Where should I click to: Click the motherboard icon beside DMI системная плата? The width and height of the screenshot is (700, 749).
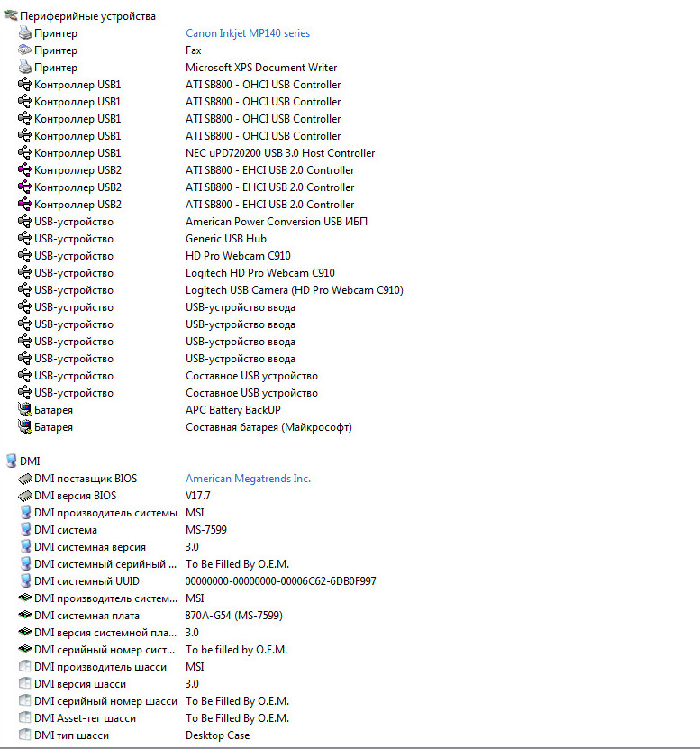25,615
